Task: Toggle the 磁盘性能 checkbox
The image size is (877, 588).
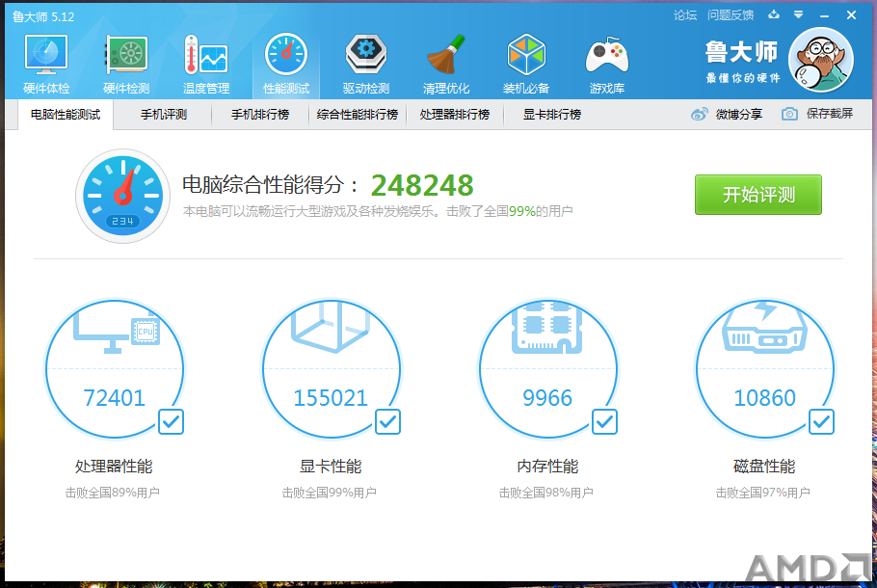Action: [822, 422]
